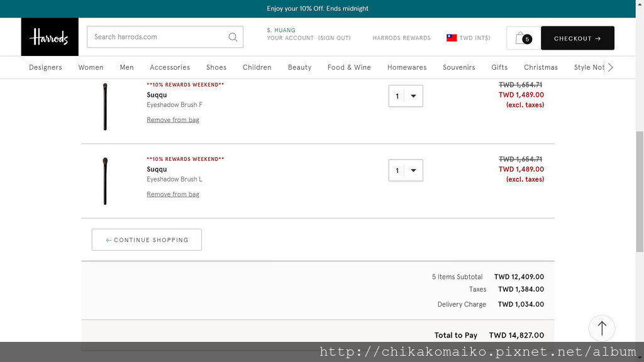Open the Food & Wine menu
Image resolution: width=644 pixels, height=362 pixels.
click(349, 67)
